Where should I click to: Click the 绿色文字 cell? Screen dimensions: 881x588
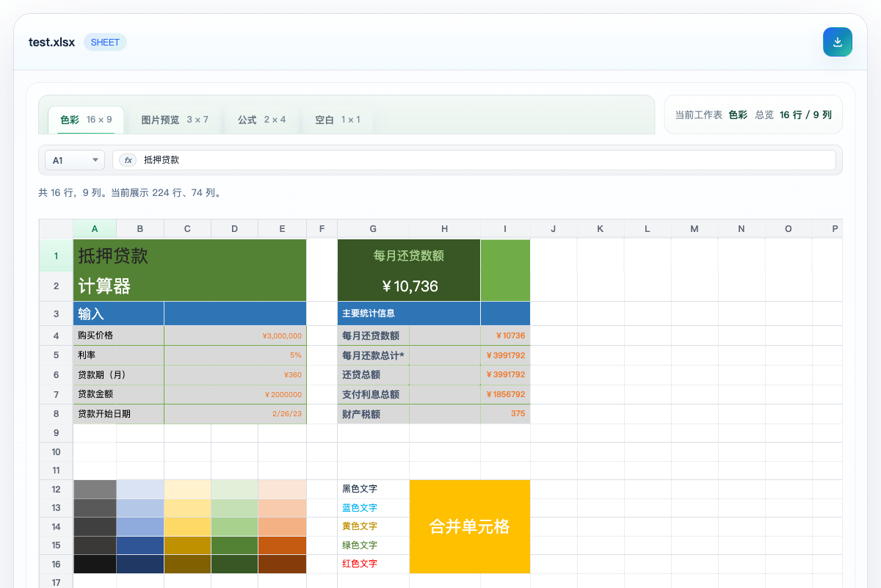click(373, 545)
